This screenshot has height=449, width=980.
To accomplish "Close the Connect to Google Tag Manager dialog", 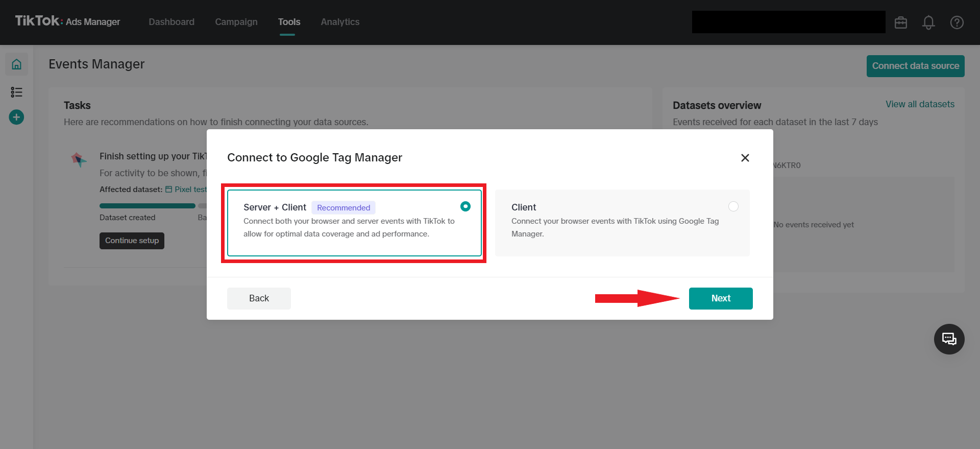I will (x=745, y=158).
